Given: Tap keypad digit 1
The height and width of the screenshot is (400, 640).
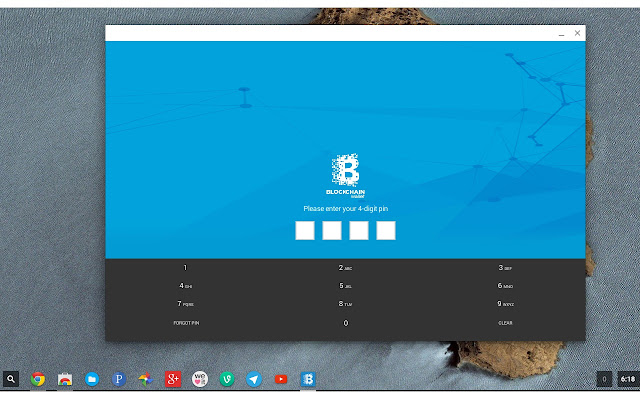Looking at the screenshot, I should [185, 268].
